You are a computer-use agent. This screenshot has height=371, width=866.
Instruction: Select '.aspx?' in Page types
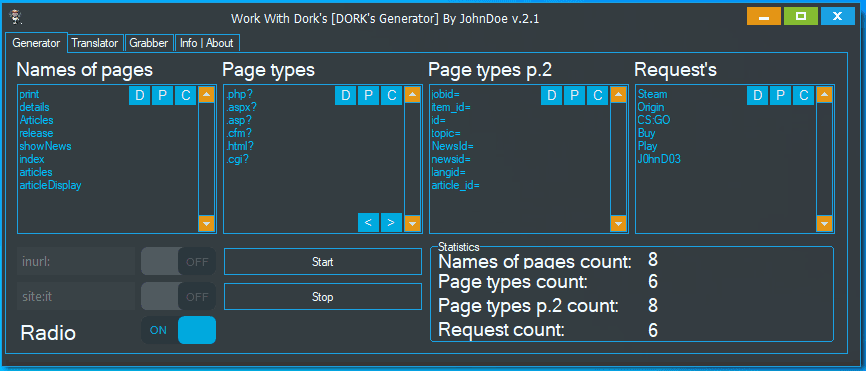tap(241, 107)
